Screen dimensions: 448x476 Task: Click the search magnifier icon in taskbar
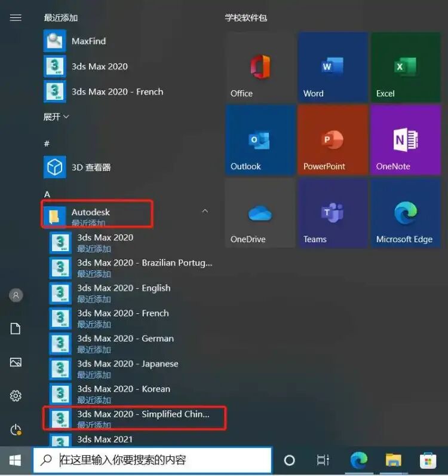coord(46,460)
